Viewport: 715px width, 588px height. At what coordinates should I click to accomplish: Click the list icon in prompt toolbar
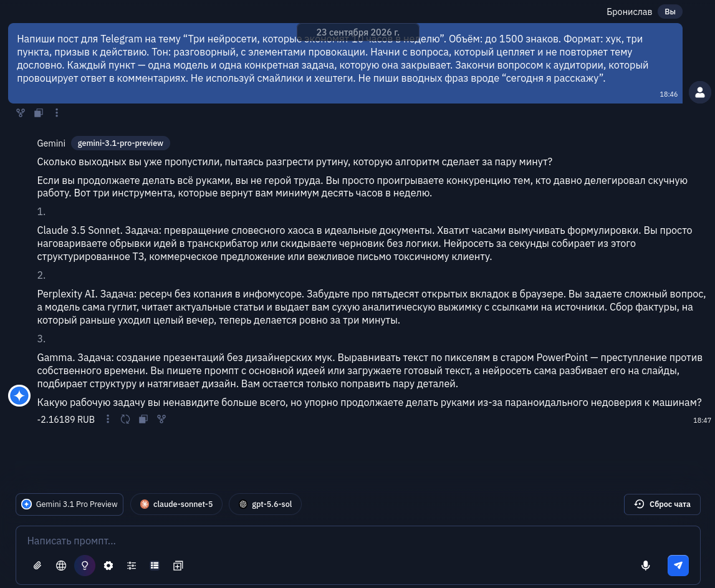pos(155,566)
